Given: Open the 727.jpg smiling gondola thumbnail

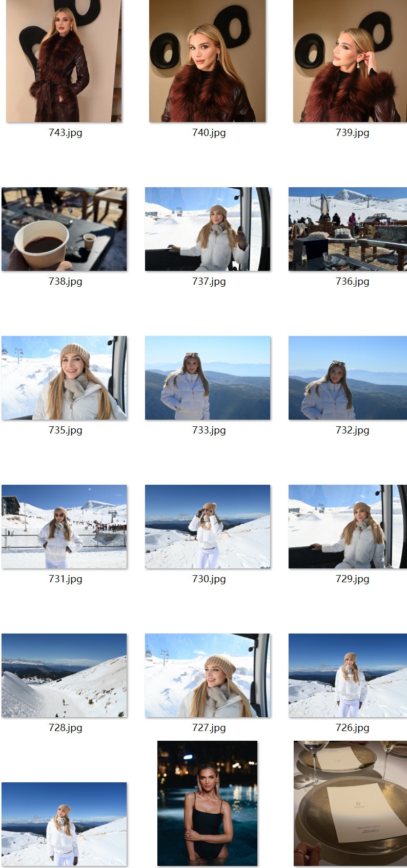Looking at the screenshot, I should tap(208, 675).
